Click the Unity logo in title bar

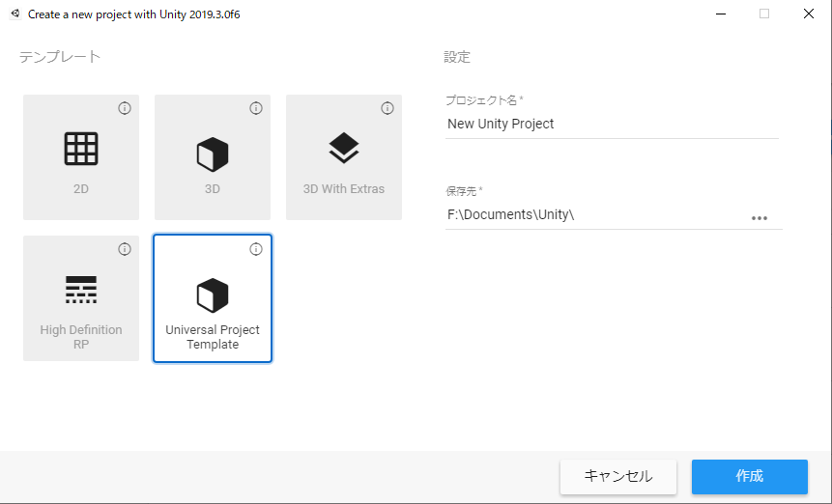point(15,14)
